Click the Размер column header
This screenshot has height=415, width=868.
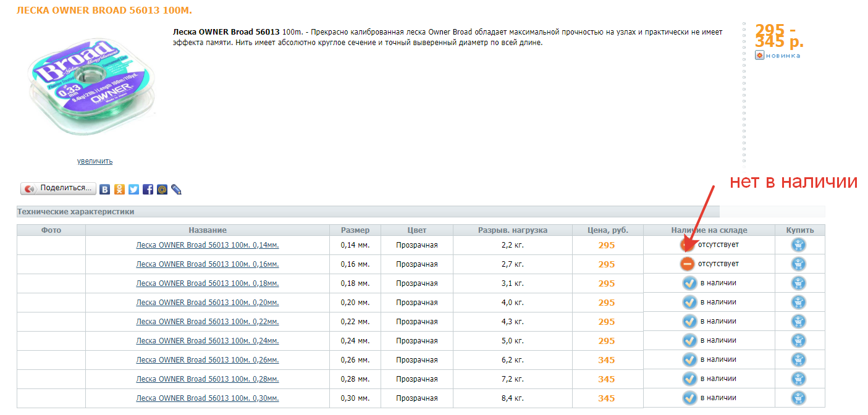(355, 230)
